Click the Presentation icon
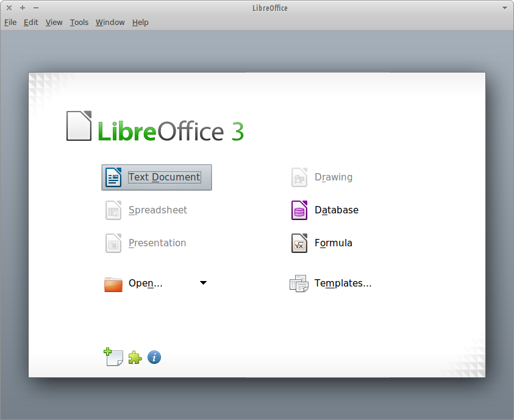The height and width of the screenshot is (420, 514). pos(113,243)
